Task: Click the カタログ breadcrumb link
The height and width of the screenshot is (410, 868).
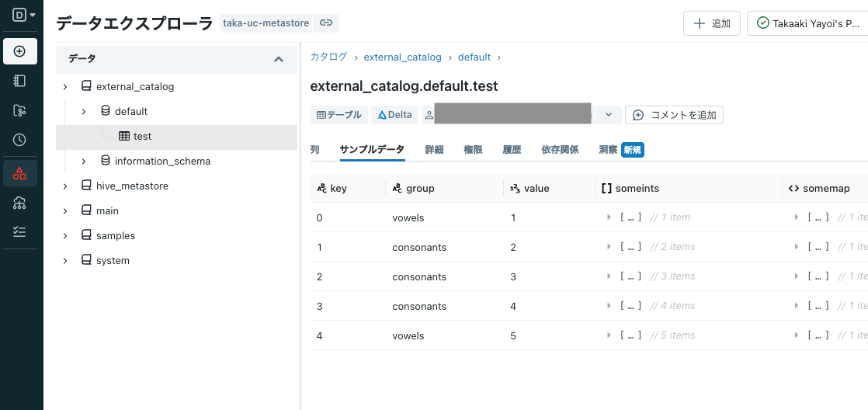Action: tap(329, 57)
